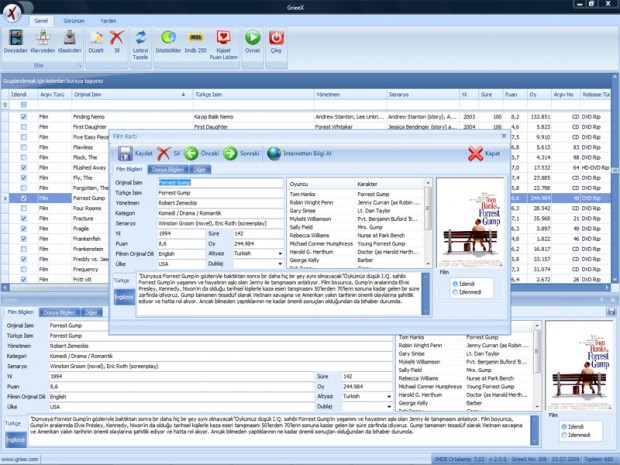Open Kişisel Puan Listem icon

click(x=223, y=38)
